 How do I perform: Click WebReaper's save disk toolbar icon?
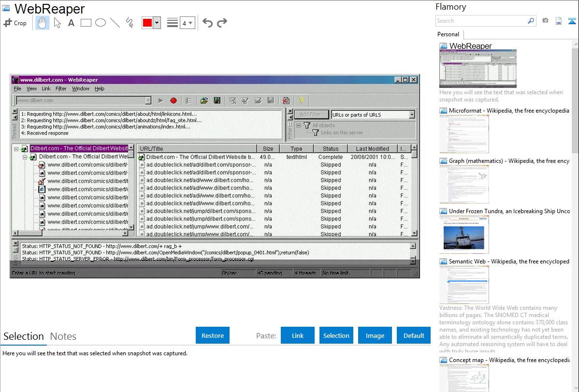click(x=217, y=101)
